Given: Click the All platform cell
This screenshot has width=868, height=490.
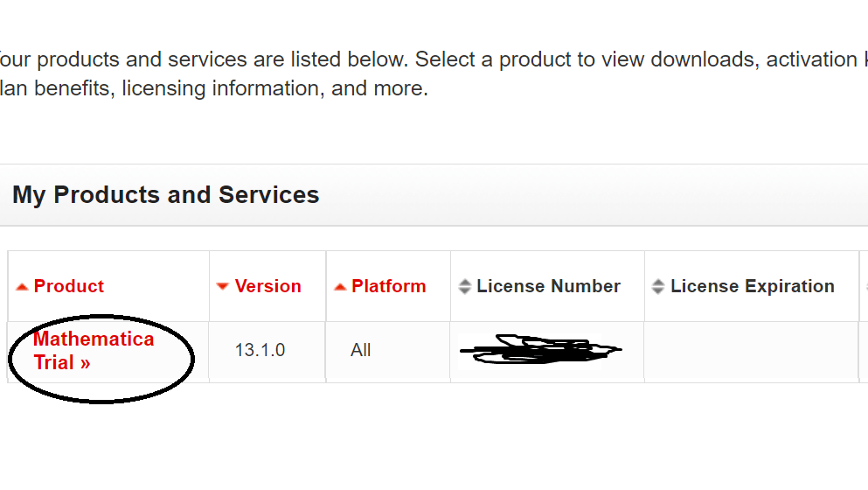Looking at the screenshot, I should (x=360, y=350).
